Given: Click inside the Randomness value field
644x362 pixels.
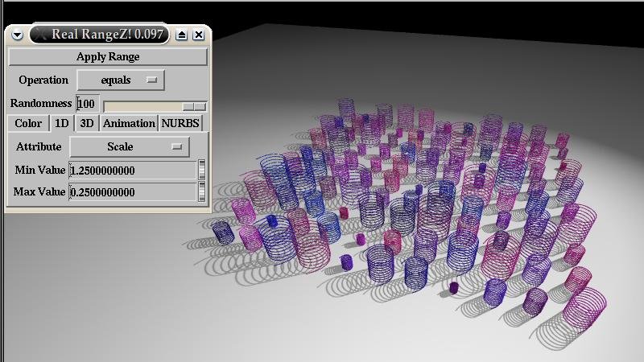Looking at the screenshot, I should pos(88,104).
